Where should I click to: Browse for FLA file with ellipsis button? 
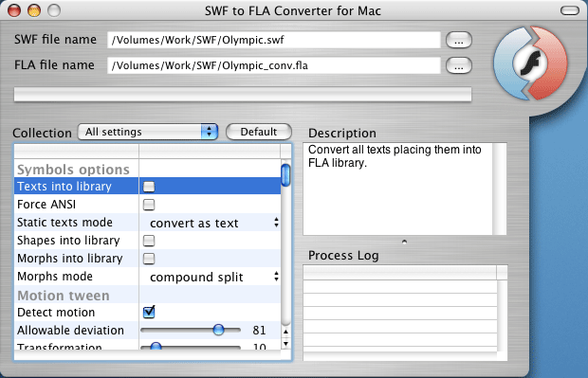459,65
